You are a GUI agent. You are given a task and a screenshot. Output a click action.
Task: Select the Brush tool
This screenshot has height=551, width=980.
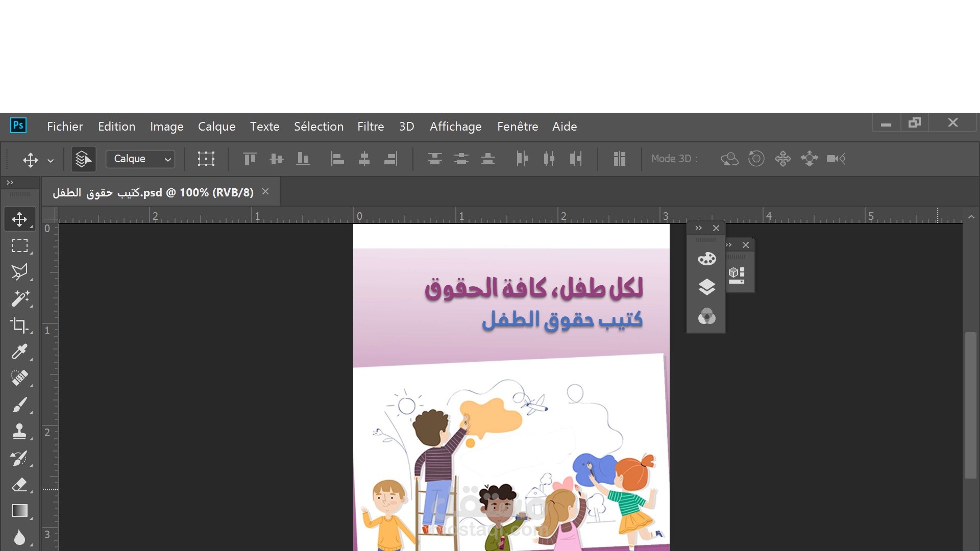point(19,405)
